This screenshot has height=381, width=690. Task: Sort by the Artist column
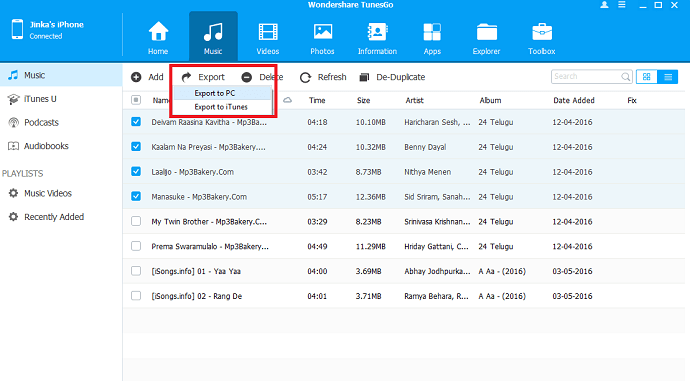pyautogui.click(x=415, y=100)
